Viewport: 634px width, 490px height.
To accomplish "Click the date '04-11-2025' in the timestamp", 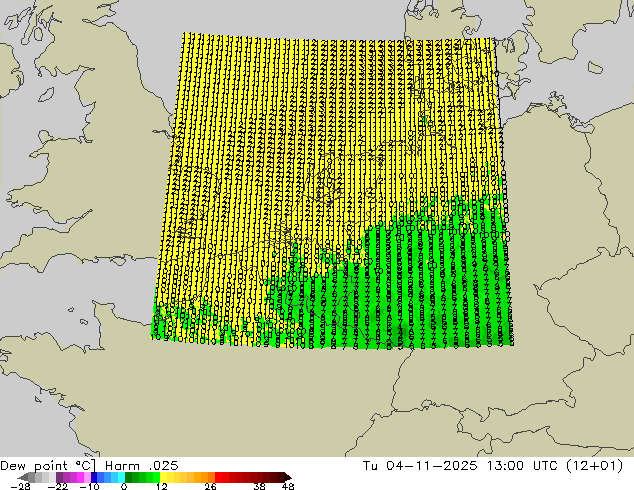I will (x=432, y=466).
